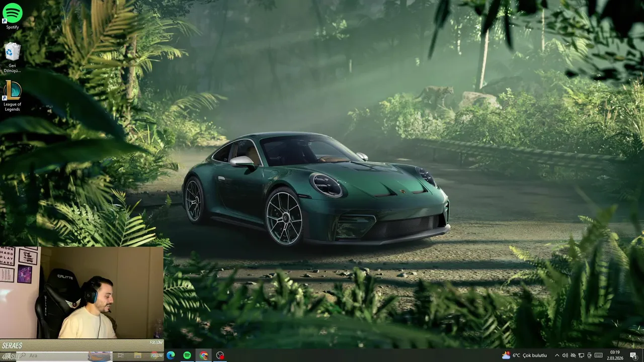Open the Spotify desktop shortcut

(x=12, y=16)
